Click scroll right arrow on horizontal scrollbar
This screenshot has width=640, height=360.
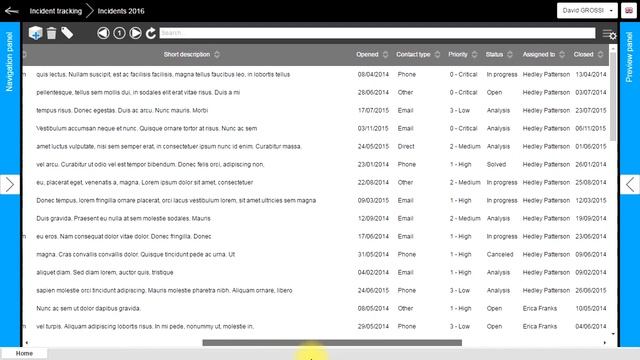coord(605,343)
